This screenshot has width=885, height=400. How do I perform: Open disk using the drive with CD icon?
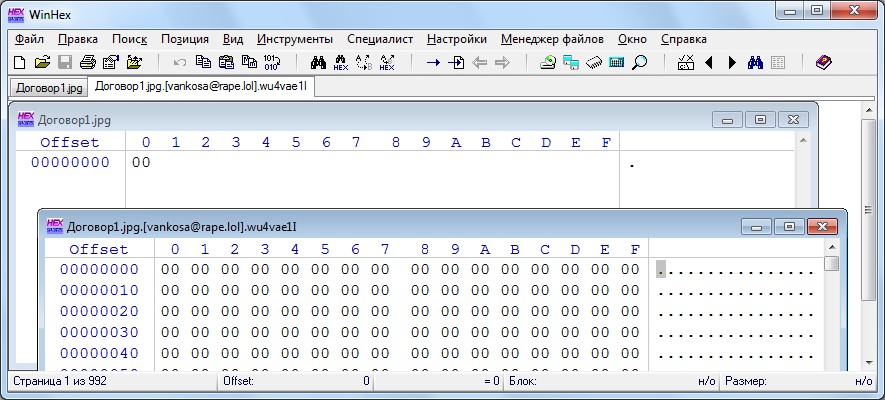(x=548, y=63)
